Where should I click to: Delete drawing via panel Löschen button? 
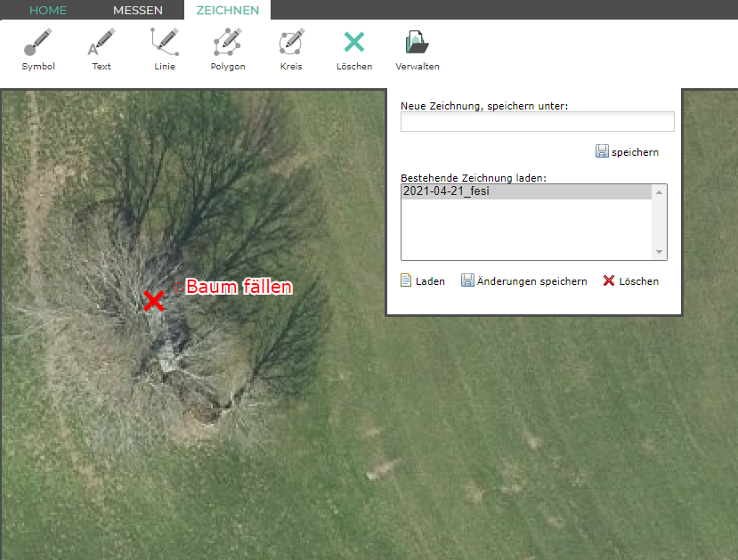click(x=630, y=281)
